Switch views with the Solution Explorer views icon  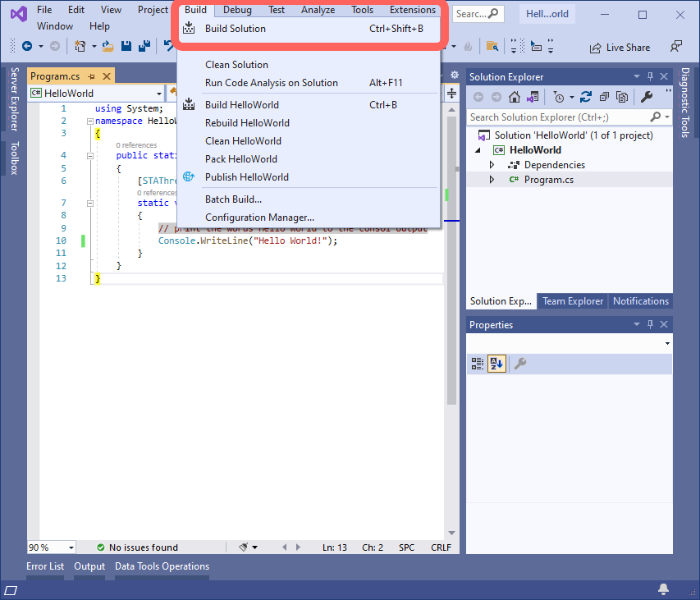point(533,97)
